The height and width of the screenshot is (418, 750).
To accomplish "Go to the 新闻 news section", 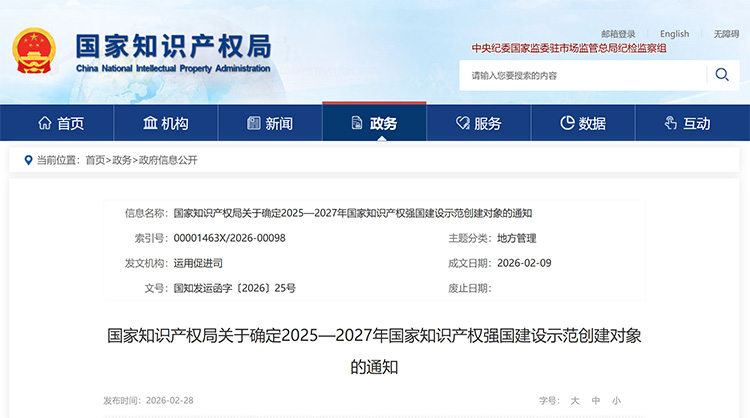I will 269,123.
